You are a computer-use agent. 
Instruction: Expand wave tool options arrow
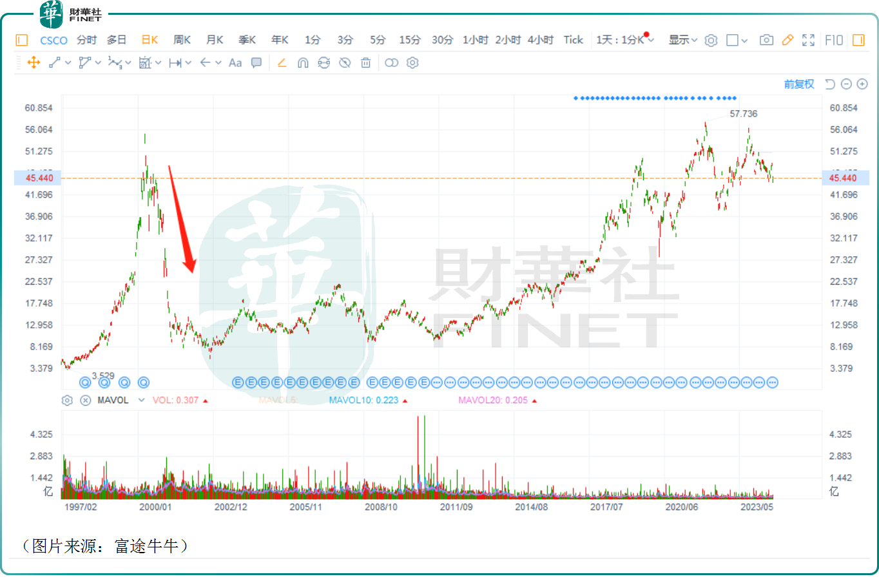(x=128, y=63)
